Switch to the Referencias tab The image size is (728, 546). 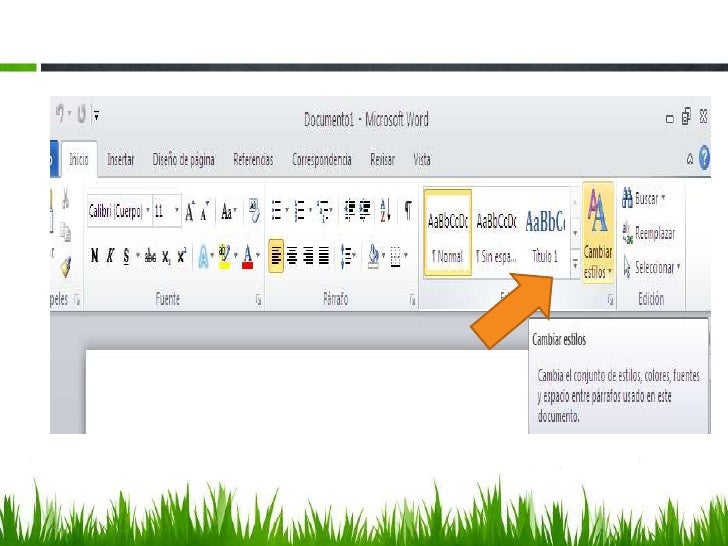coord(253,160)
